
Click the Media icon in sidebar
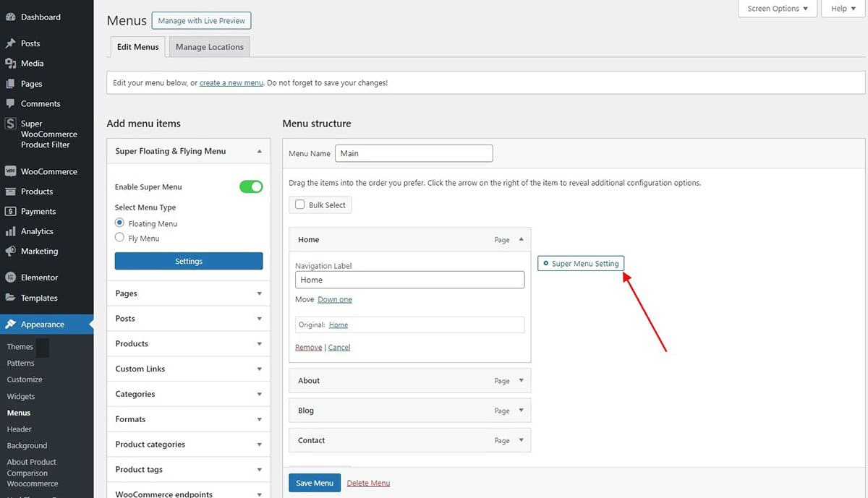click(10, 64)
